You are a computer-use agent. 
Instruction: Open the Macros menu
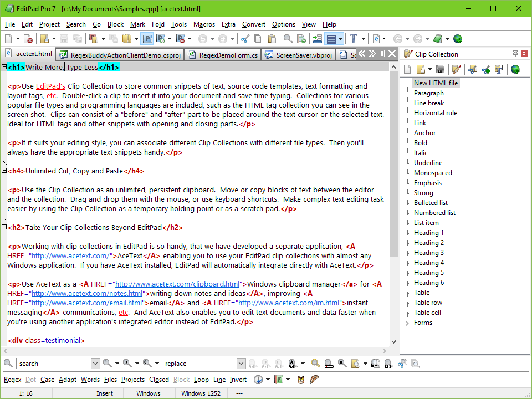click(x=204, y=24)
